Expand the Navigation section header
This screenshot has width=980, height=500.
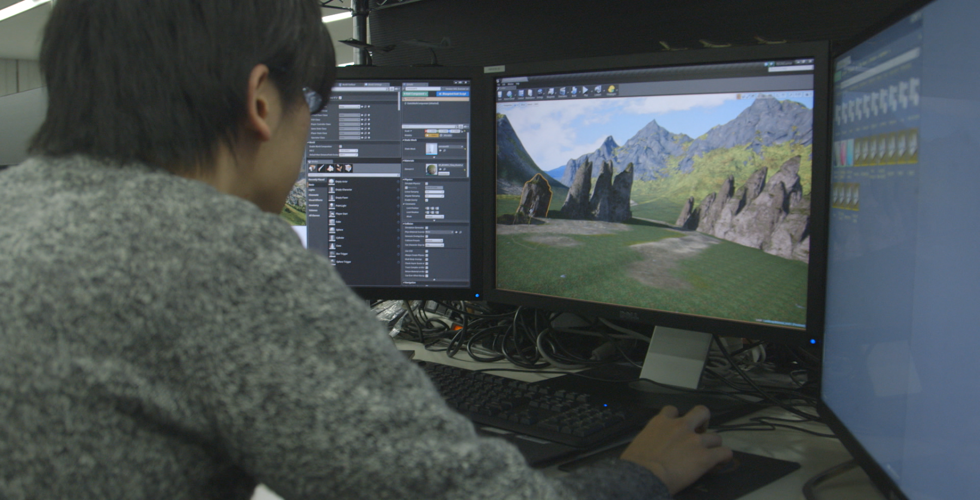(436, 282)
